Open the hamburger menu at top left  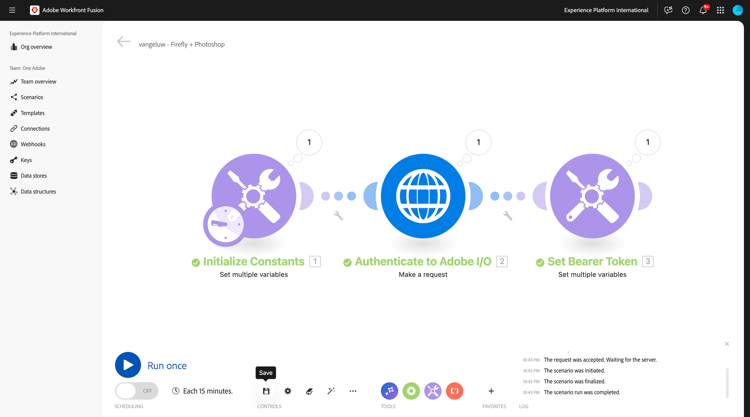point(12,10)
